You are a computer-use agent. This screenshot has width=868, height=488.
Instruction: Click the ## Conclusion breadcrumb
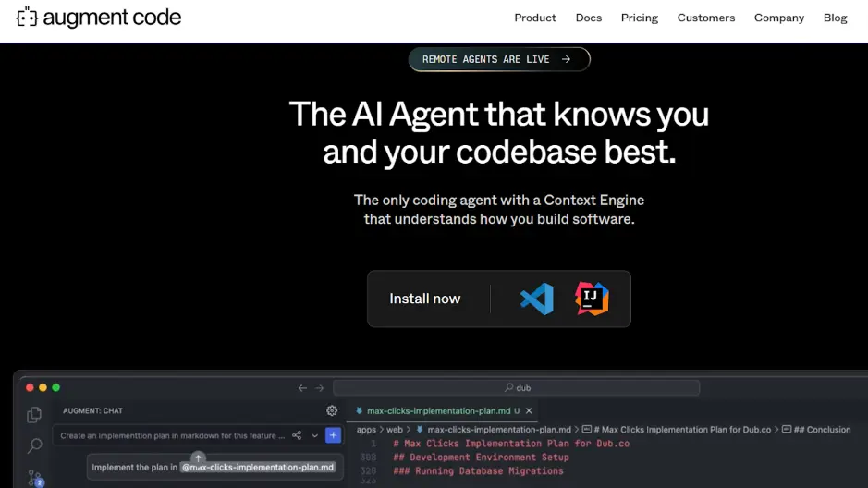click(x=816, y=430)
